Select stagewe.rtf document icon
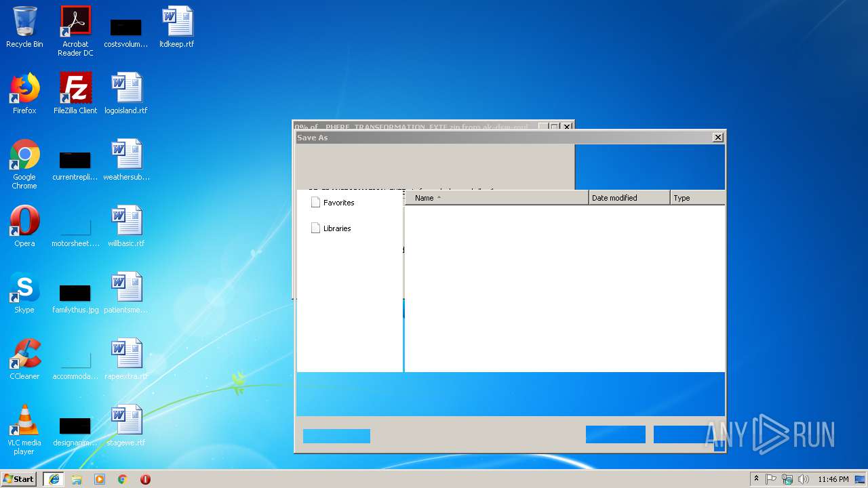This screenshot has height=488, width=868. 126,426
